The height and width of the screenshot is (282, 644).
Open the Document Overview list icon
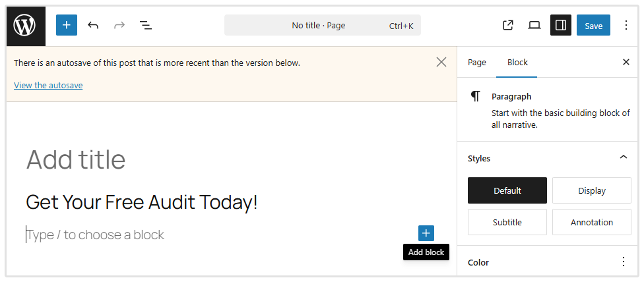146,26
